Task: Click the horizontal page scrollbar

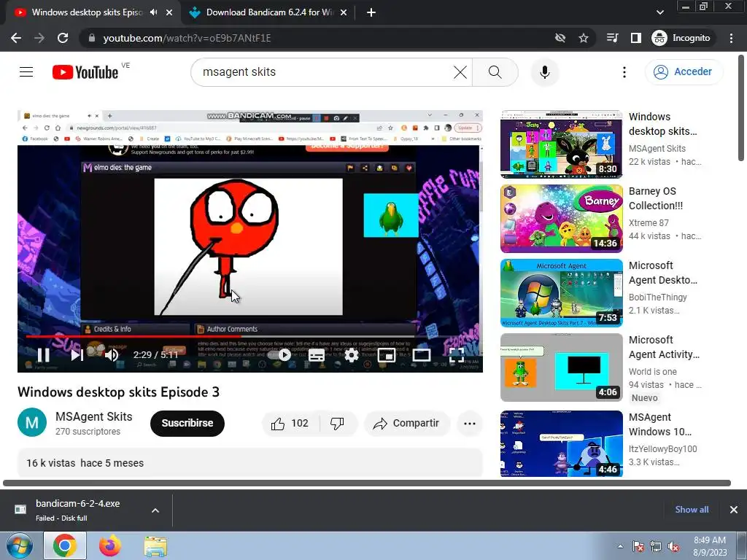Action: pos(367,483)
